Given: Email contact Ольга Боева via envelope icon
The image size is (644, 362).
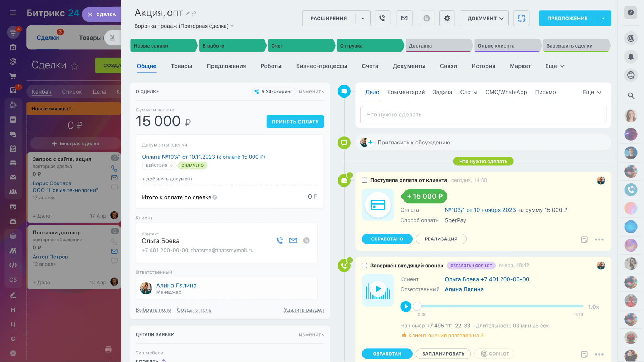Looking at the screenshot, I should click(x=293, y=240).
